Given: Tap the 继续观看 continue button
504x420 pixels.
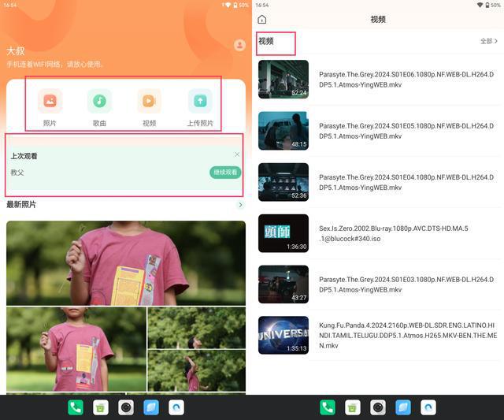Looking at the screenshot, I should pos(225,173).
